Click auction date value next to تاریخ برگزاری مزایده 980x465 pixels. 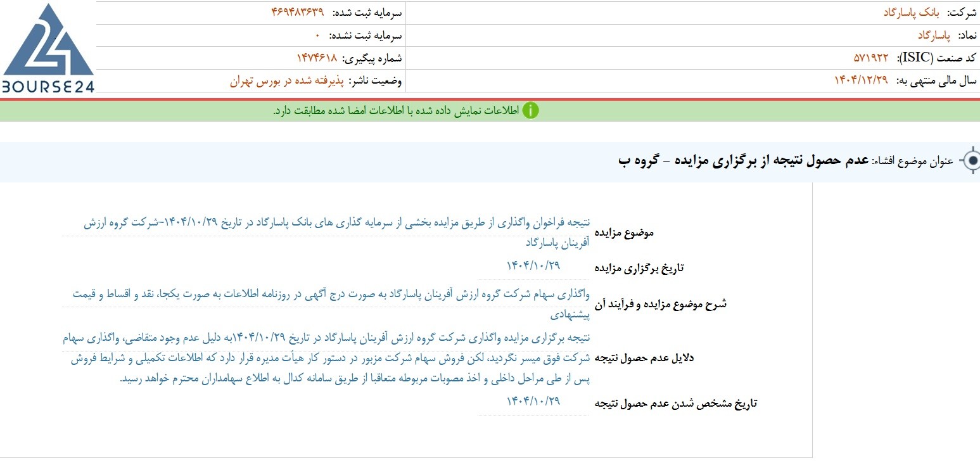(533, 265)
